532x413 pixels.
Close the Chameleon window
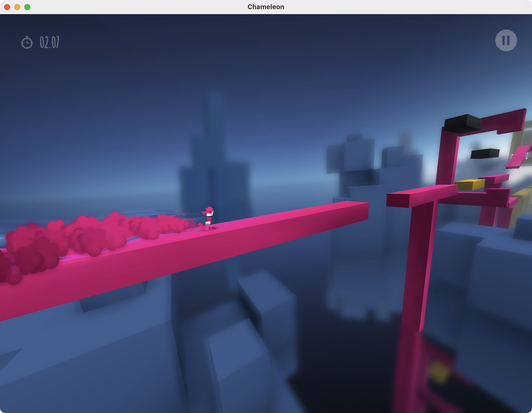coord(7,7)
